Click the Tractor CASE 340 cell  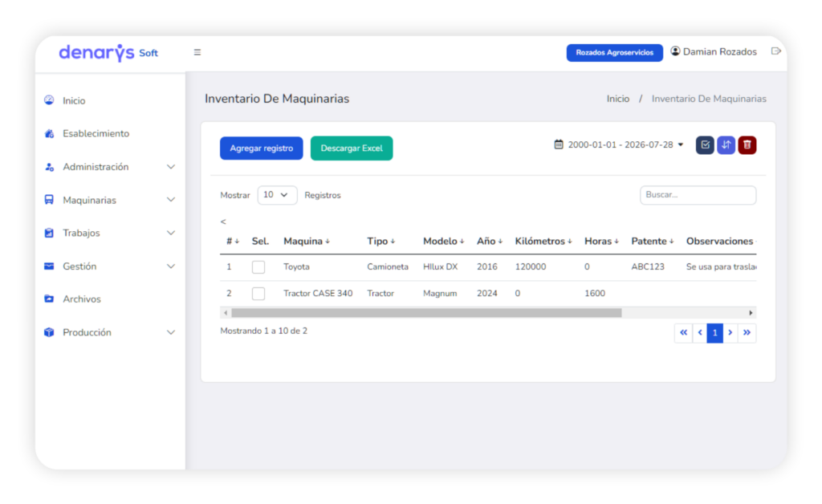pos(318,294)
